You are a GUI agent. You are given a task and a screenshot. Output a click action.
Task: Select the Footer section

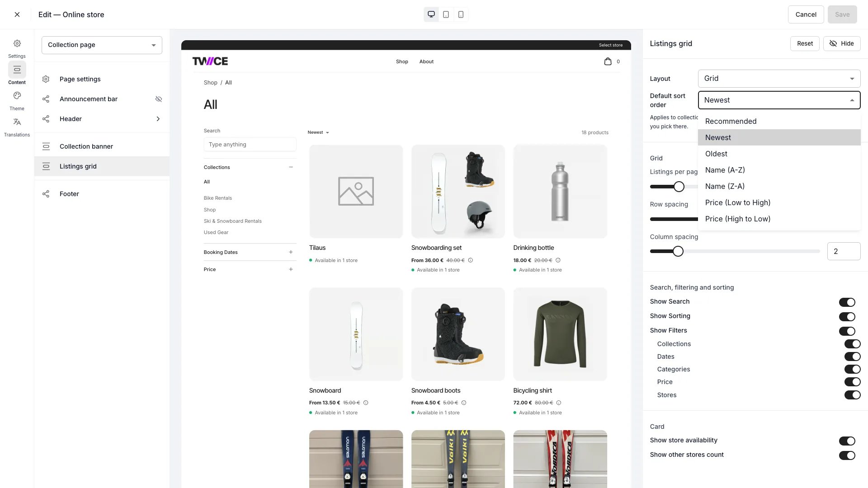click(x=102, y=194)
